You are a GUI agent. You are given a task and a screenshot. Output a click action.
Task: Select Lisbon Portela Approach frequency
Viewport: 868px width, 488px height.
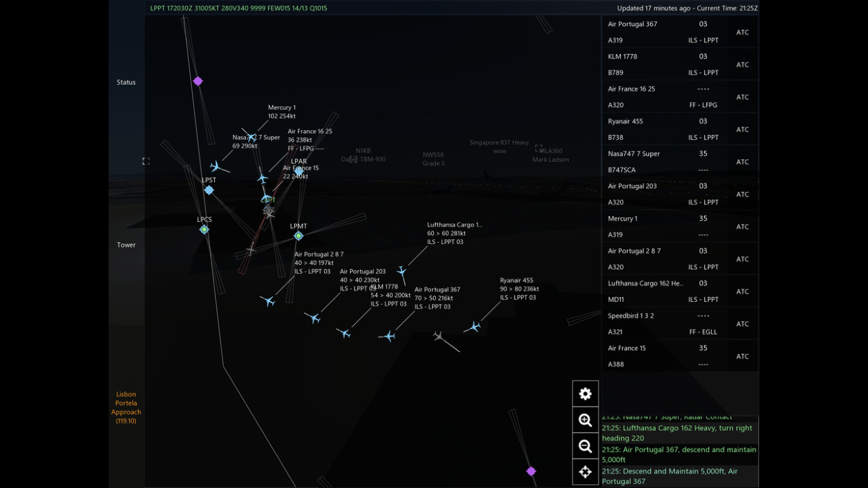(x=126, y=408)
